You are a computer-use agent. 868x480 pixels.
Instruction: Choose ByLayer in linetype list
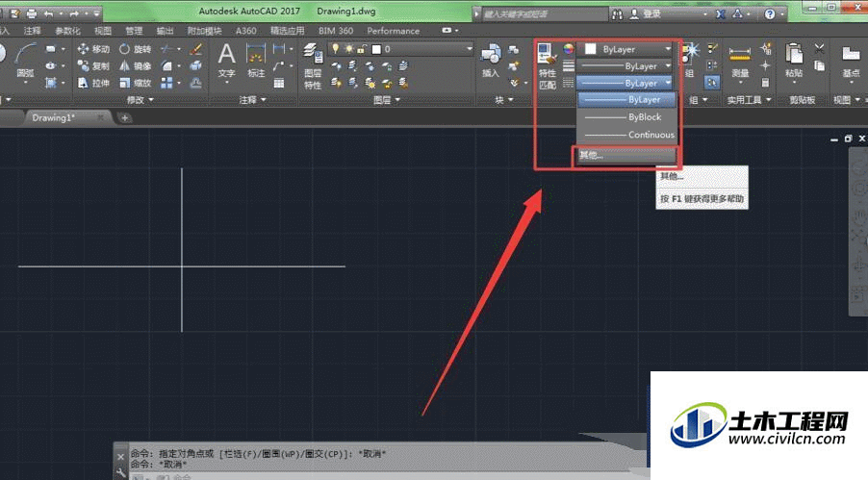[x=626, y=100]
